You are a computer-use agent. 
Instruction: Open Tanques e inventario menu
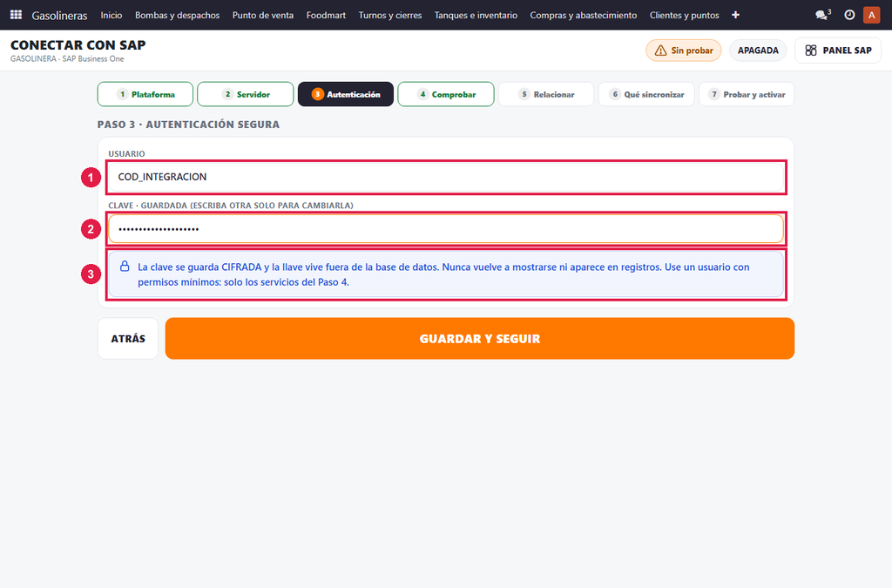(x=476, y=15)
